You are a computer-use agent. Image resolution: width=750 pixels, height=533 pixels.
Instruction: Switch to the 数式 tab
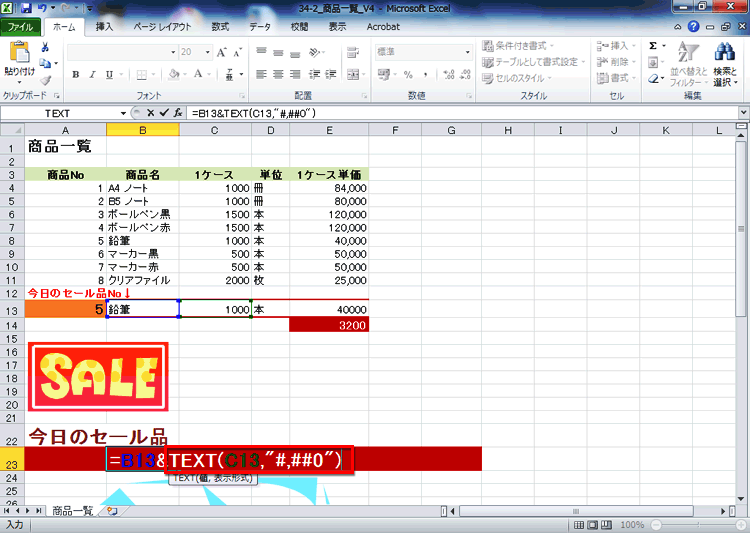point(220,27)
